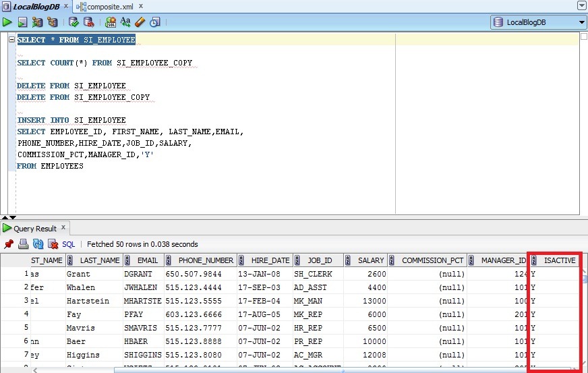Click the Clear eraser icon
Viewport: 588px width, 373px height.
pyautogui.click(x=140, y=22)
